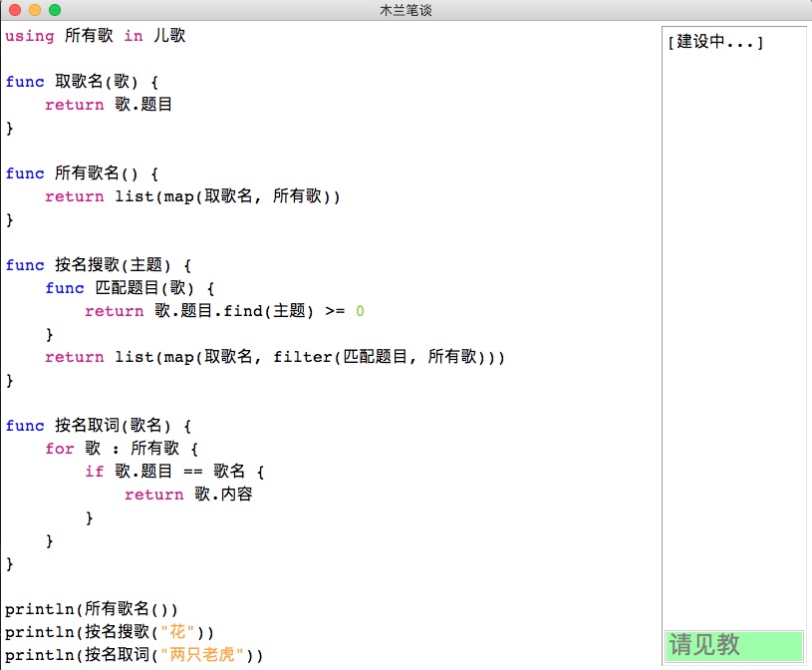The height and width of the screenshot is (670, 812).
Task: Click the line 'for 歌 : 所有歌 {'
Action: pos(122,449)
